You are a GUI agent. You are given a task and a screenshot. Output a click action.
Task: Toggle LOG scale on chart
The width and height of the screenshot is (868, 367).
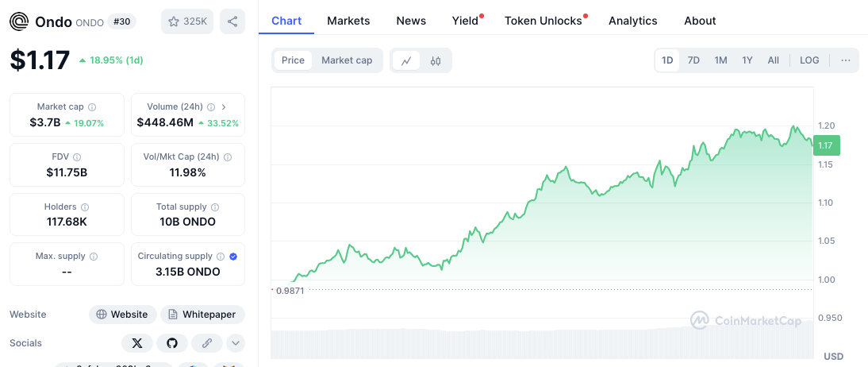click(x=809, y=60)
